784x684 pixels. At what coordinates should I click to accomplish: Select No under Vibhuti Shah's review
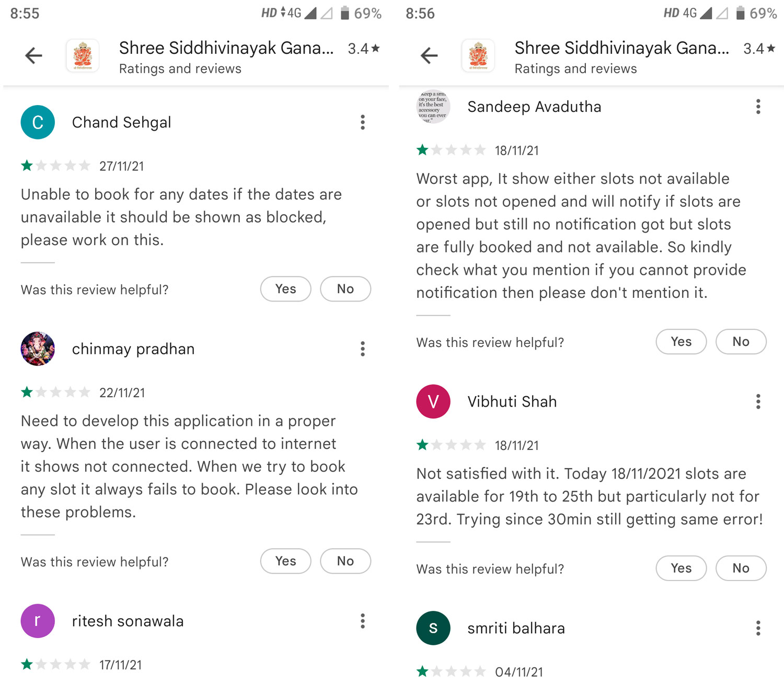click(741, 569)
